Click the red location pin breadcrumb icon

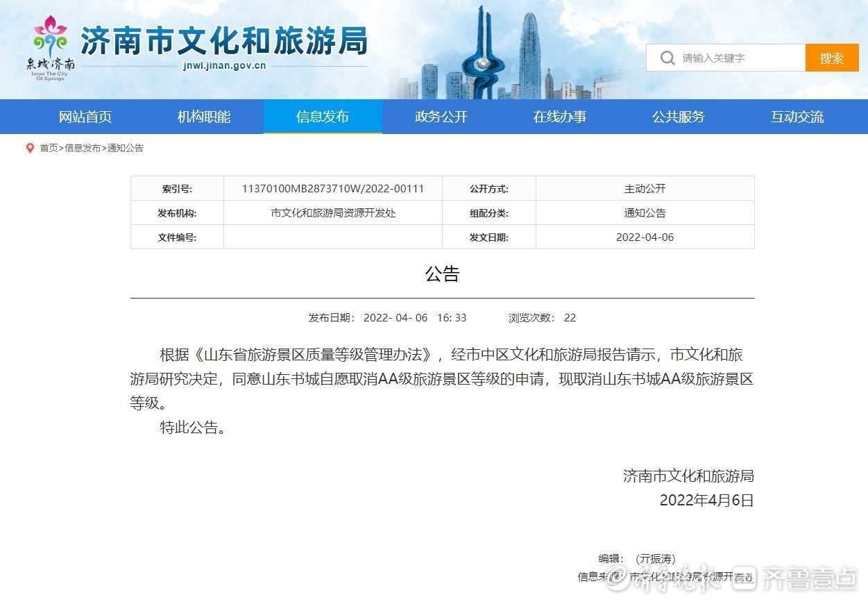[30, 148]
